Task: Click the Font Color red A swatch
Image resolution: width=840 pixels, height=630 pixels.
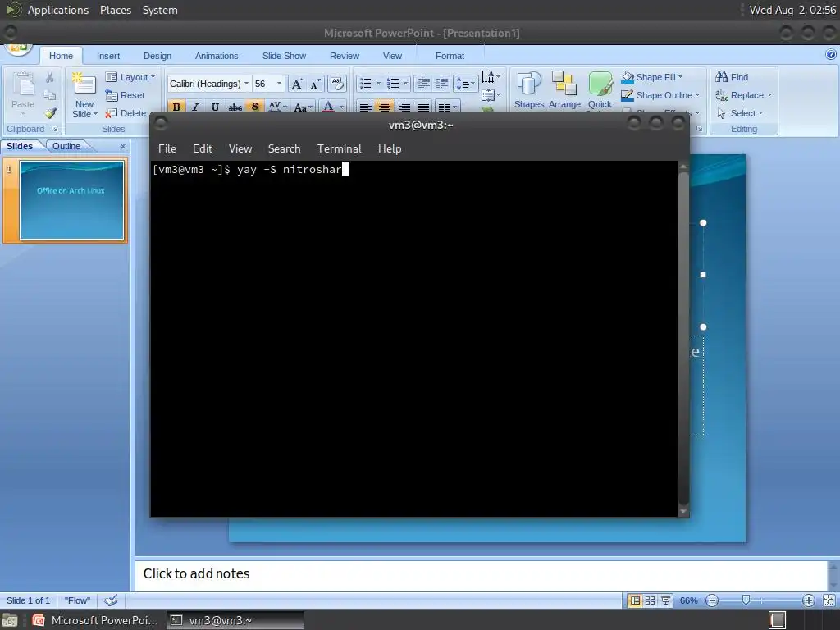Action: tap(328, 107)
